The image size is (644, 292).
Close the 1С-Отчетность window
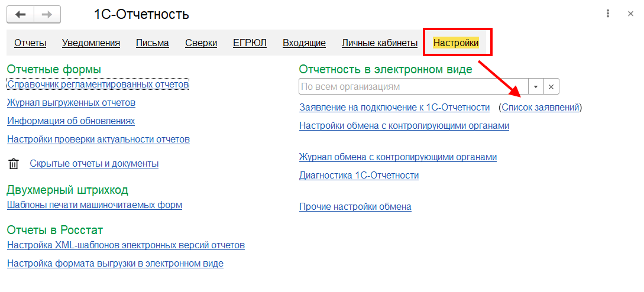[x=630, y=14]
